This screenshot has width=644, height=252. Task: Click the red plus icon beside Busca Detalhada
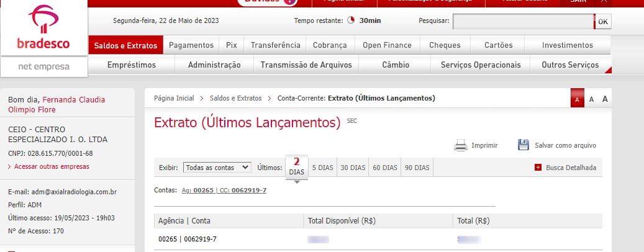(x=538, y=168)
